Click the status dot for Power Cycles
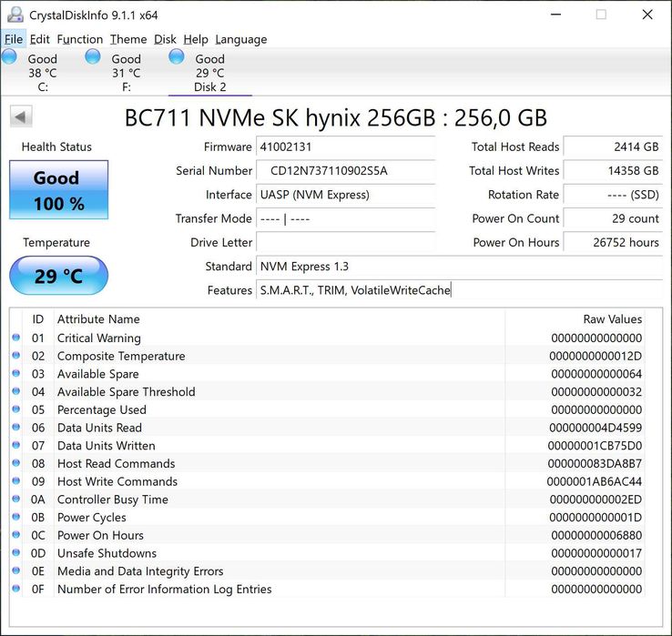This screenshot has width=672, height=636. point(16,517)
